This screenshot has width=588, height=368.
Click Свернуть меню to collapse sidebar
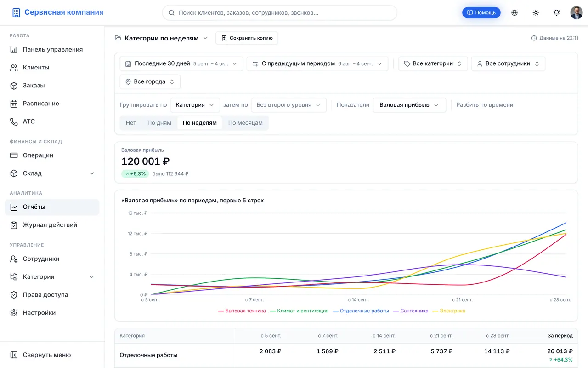52,355
